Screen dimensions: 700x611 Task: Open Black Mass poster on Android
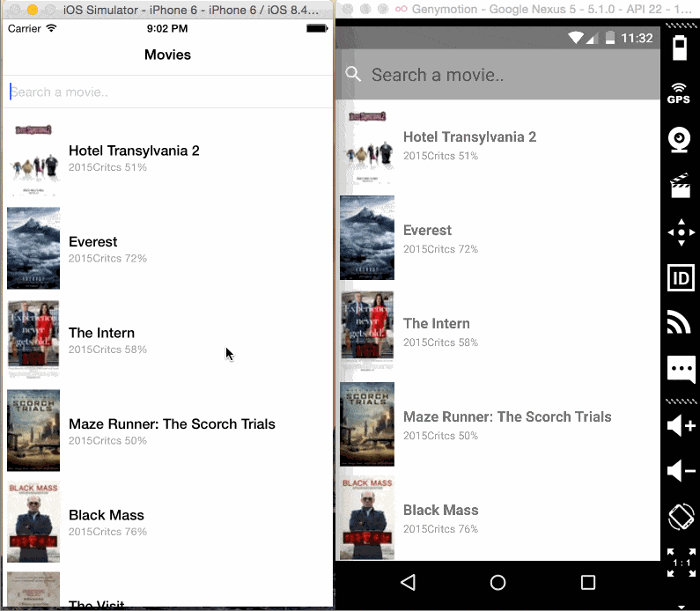[367, 518]
